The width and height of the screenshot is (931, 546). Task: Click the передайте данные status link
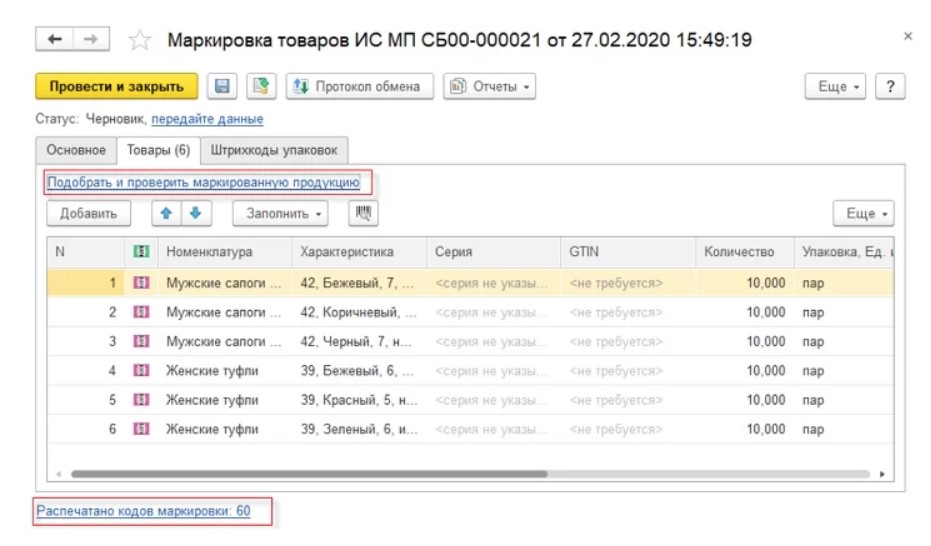[x=207, y=119]
